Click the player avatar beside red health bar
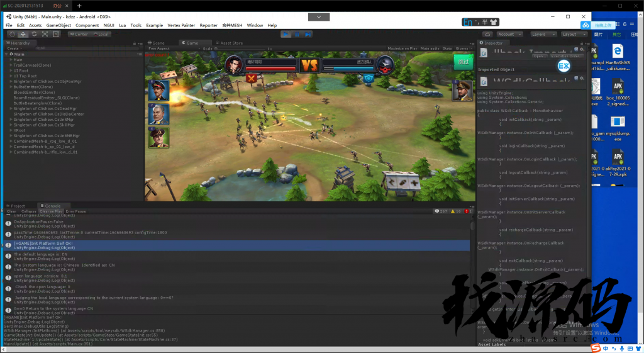644x353 pixels. 234,65
